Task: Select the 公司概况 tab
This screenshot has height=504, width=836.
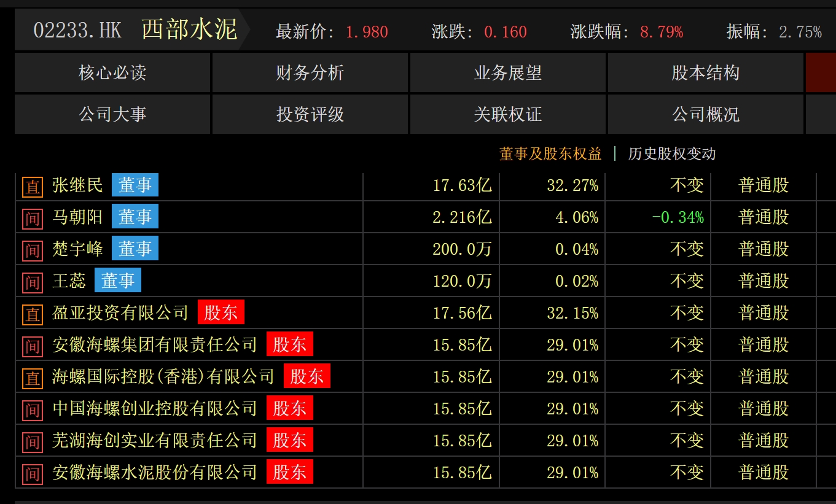Action: (706, 114)
